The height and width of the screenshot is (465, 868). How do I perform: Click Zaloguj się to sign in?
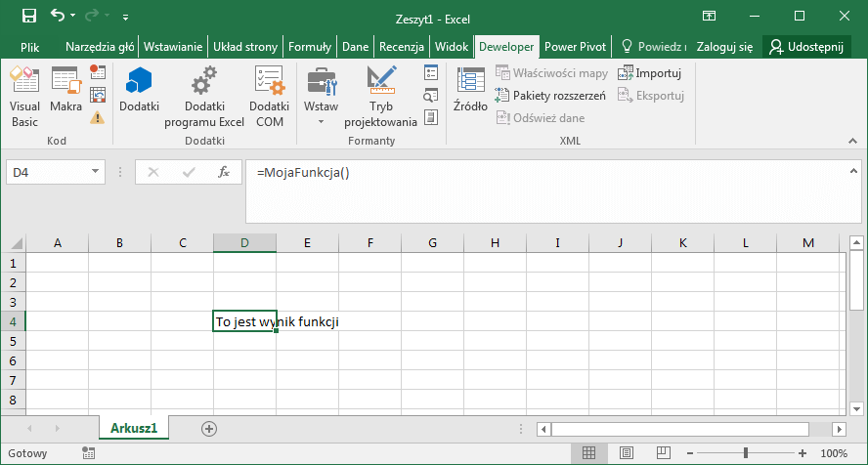724,47
